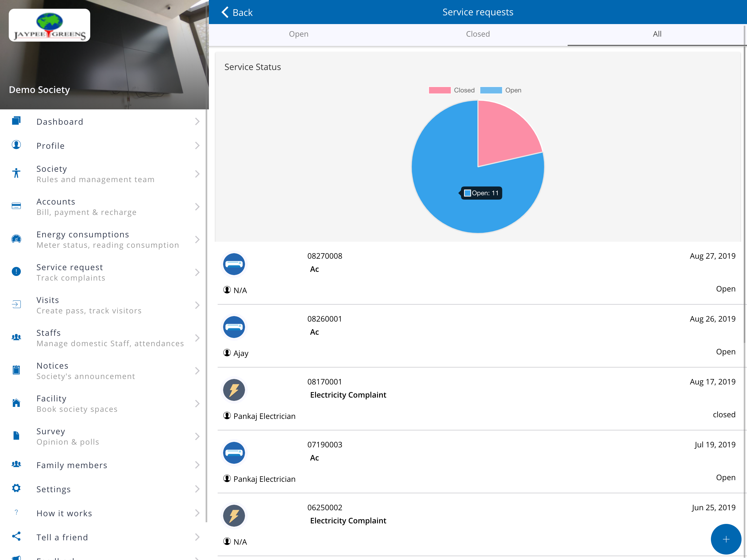Expand the Society row chevron
Viewport: 747px width, 560px height.
click(x=197, y=174)
